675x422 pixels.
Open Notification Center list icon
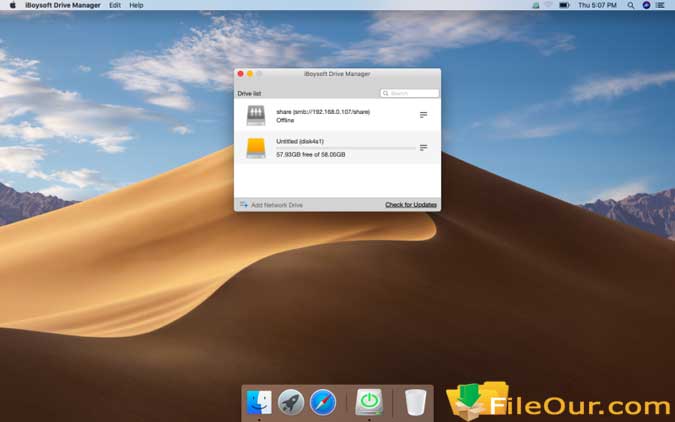click(x=660, y=5)
